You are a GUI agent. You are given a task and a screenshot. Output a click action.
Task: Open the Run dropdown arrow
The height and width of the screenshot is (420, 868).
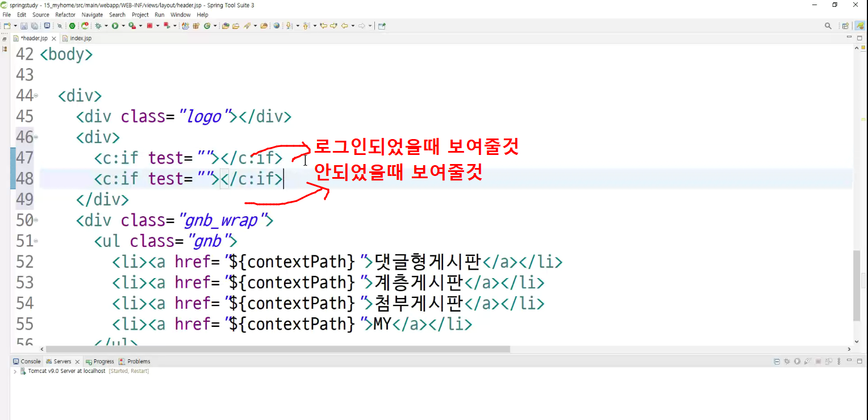pos(123,26)
